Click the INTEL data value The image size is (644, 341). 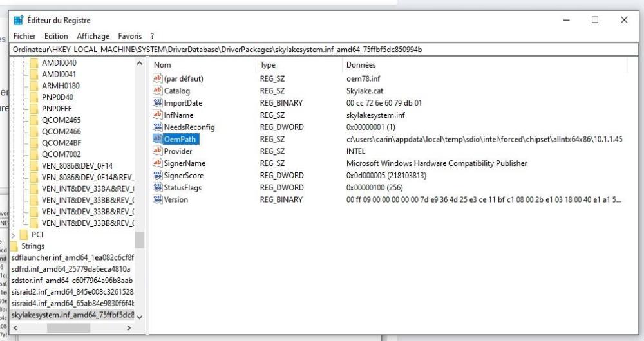[355, 151]
